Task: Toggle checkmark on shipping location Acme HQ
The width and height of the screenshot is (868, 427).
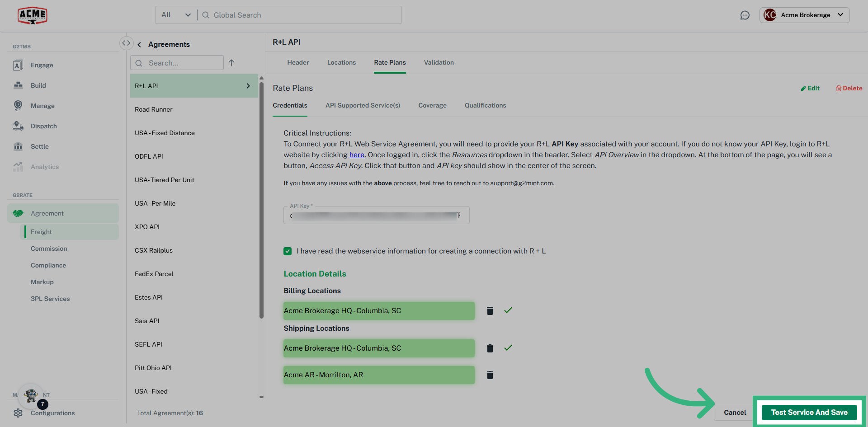Action: click(x=508, y=348)
